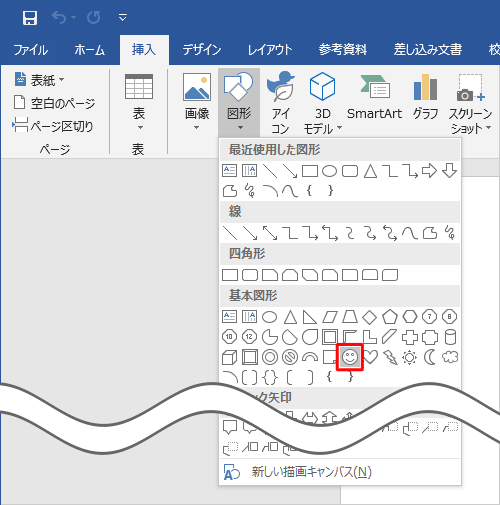This screenshot has width=500, height=505.
Task: Select sun shape in 基本図形
Action: [x=410, y=357]
